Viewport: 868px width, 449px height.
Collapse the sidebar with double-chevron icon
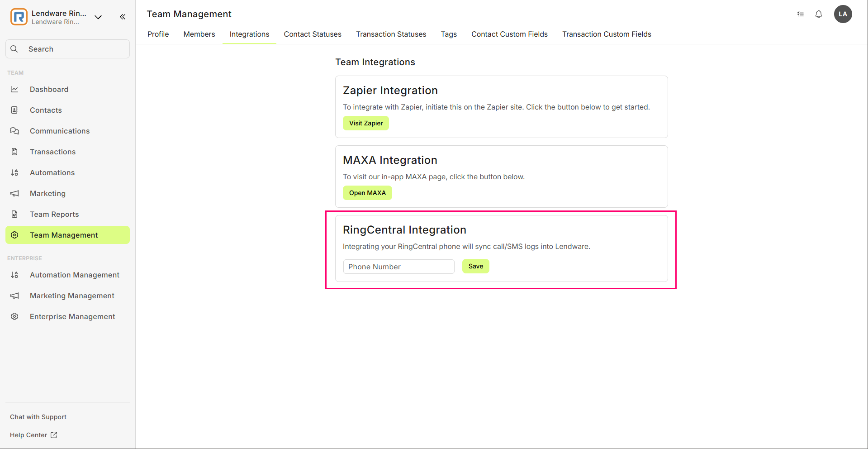tap(123, 17)
